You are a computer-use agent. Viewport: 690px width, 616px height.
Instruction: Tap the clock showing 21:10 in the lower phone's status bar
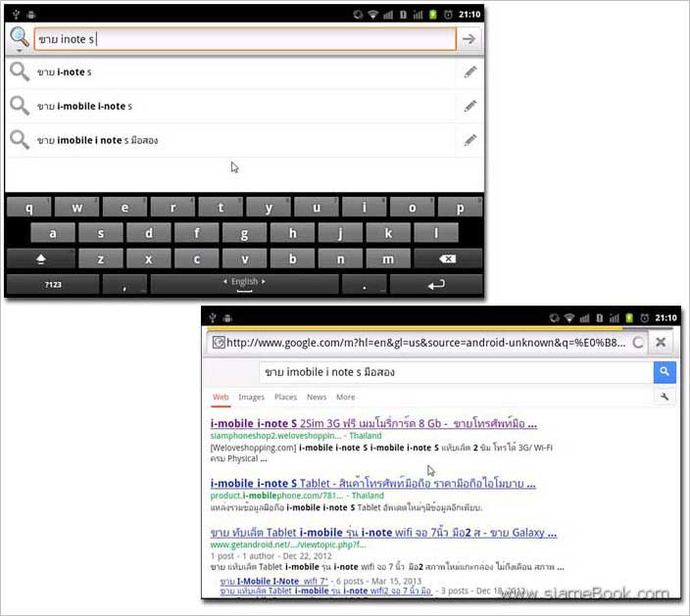pos(665,317)
